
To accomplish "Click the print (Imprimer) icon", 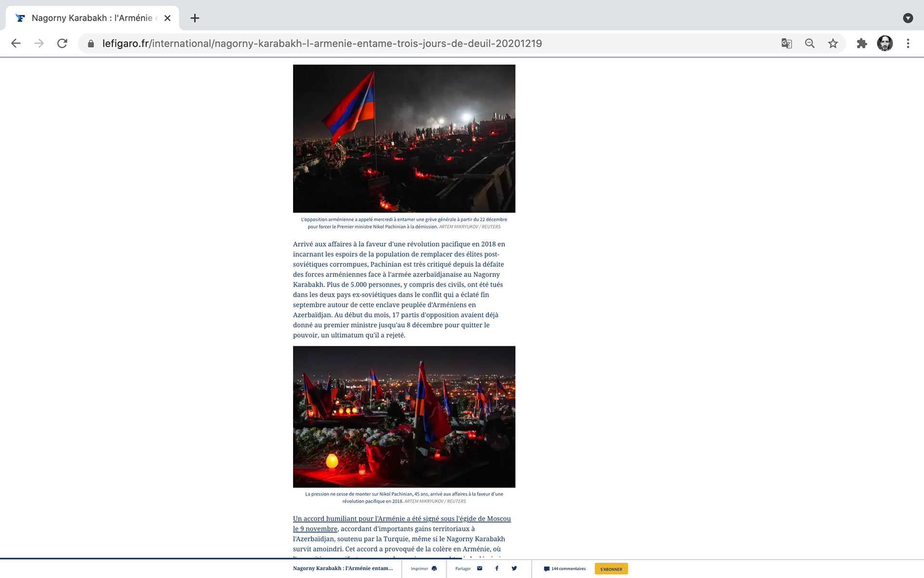I will pos(434,568).
